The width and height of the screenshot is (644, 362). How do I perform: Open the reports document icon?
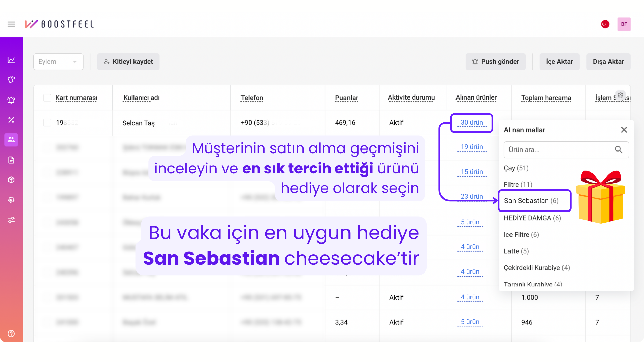pyautogui.click(x=11, y=160)
